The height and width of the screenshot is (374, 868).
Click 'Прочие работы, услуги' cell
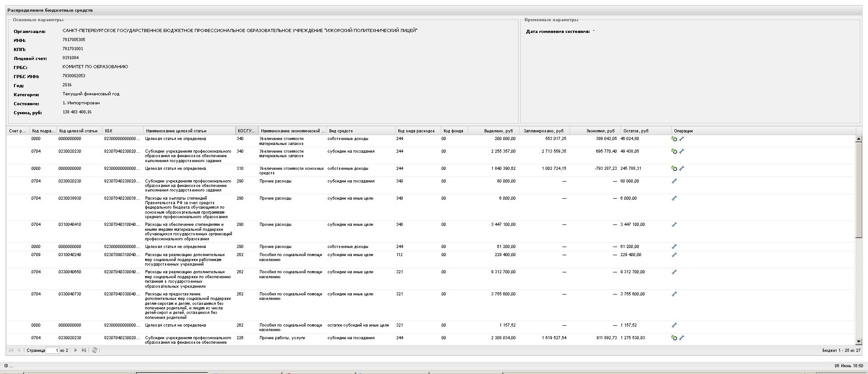click(x=282, y=338)
